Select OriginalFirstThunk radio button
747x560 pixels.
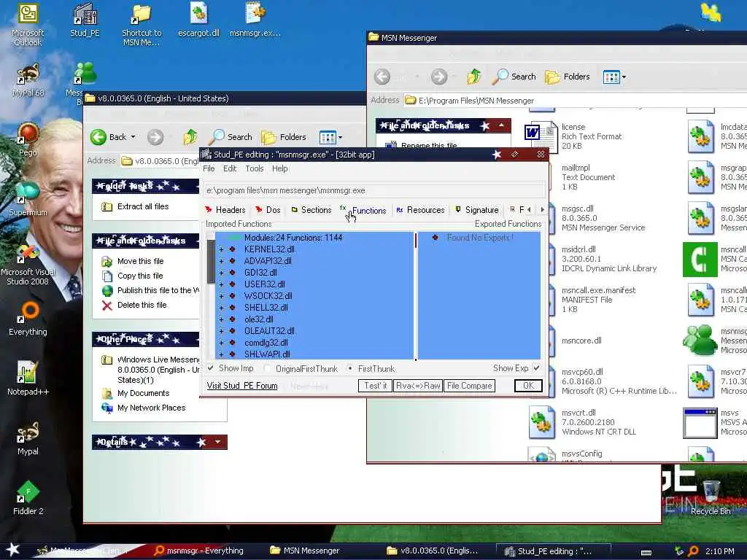[267, 368]
